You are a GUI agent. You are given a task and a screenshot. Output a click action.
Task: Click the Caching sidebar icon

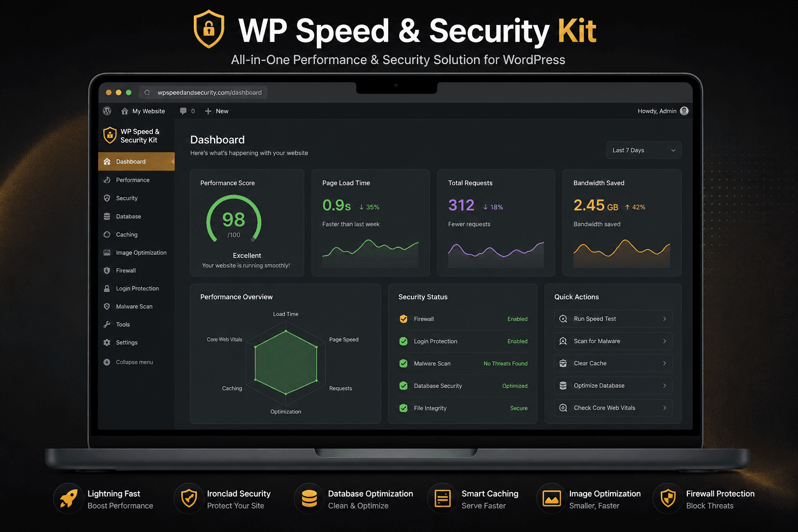pos(107,234)
